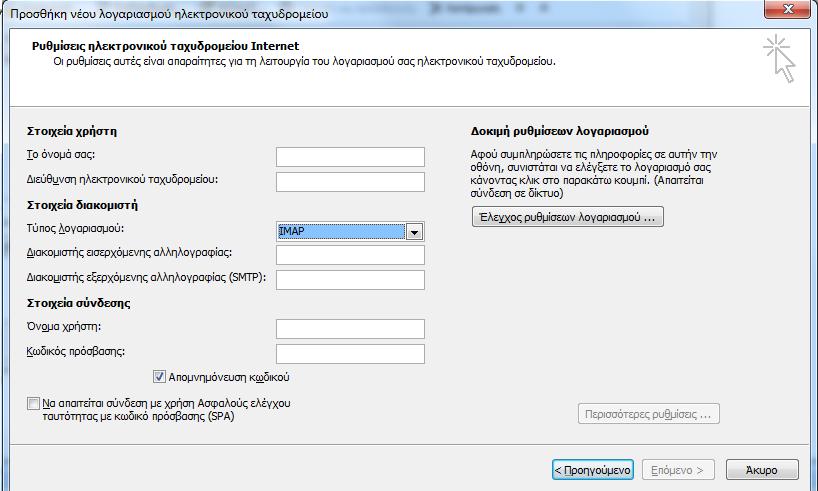Click the 'Έλεγχος ρυθμίσεων λογαριασμού ...' button
The height and width of the screenshot is (491, 818).
(568, 217)
